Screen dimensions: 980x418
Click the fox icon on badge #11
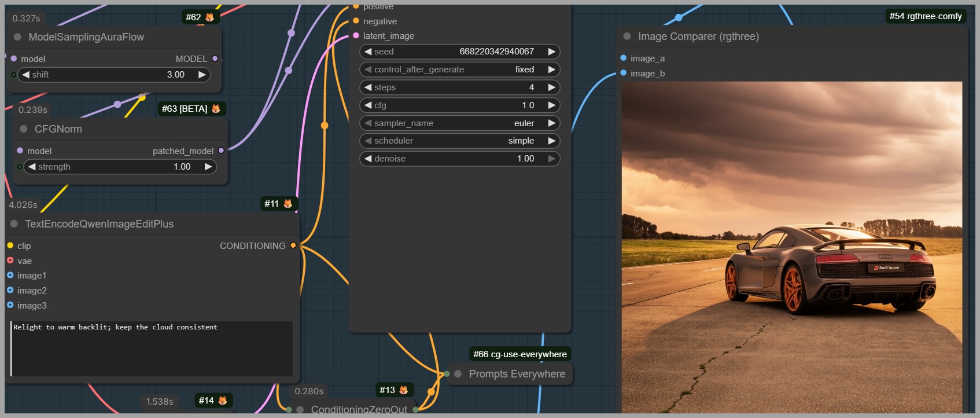(288, 204)
